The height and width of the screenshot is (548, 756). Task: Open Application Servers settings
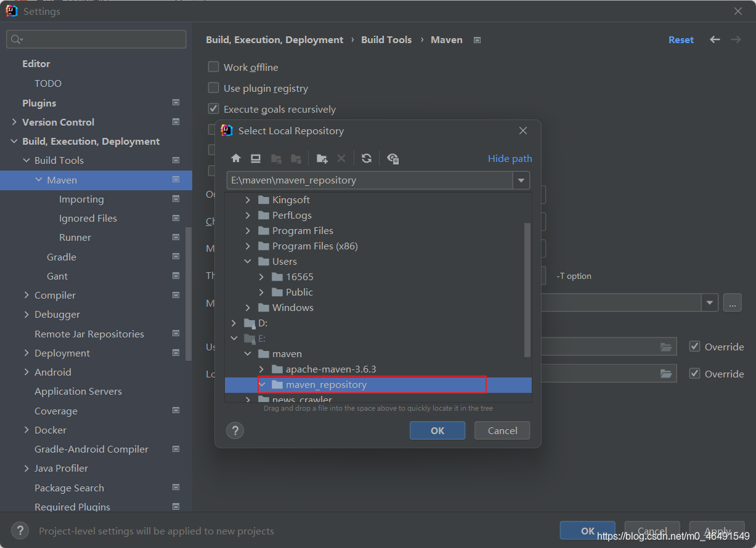pyautogui.click(x=78, y=391)
